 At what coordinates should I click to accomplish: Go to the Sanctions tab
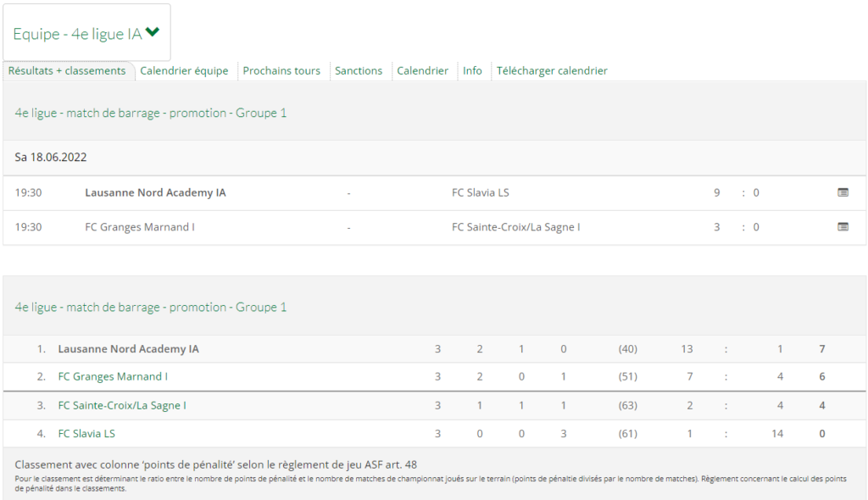(359, 71)
